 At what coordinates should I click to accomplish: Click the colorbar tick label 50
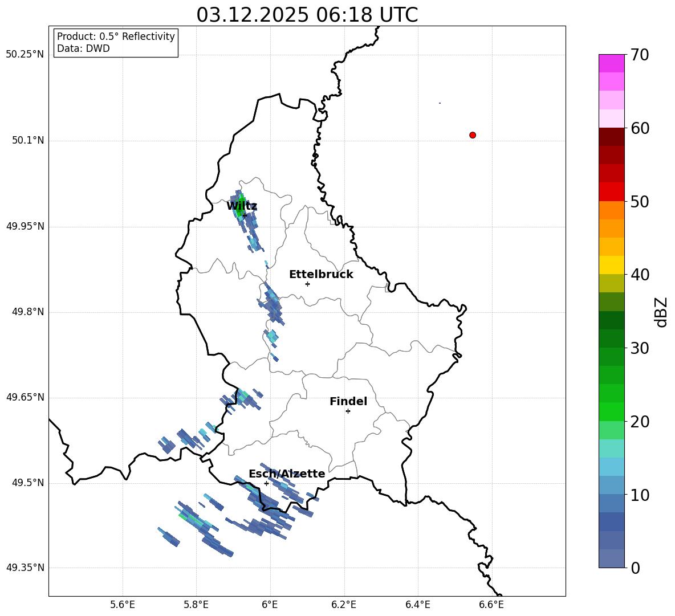point(640,201)
